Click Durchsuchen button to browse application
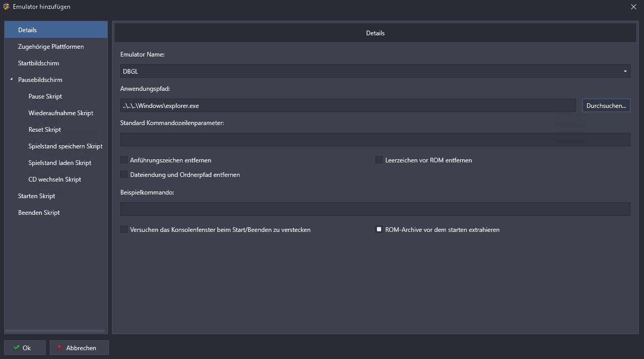This screenshot has width=644, height=359. click(606, 105)
